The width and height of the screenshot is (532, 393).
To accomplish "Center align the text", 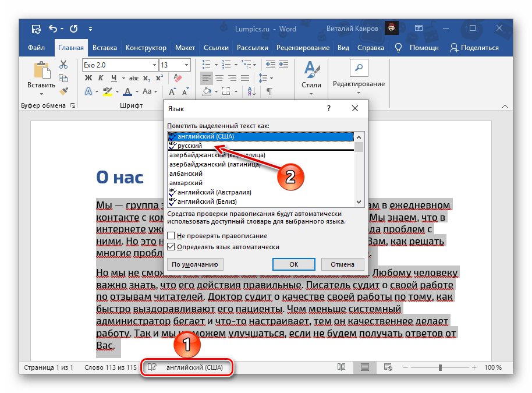I will [x=219, y=78].
